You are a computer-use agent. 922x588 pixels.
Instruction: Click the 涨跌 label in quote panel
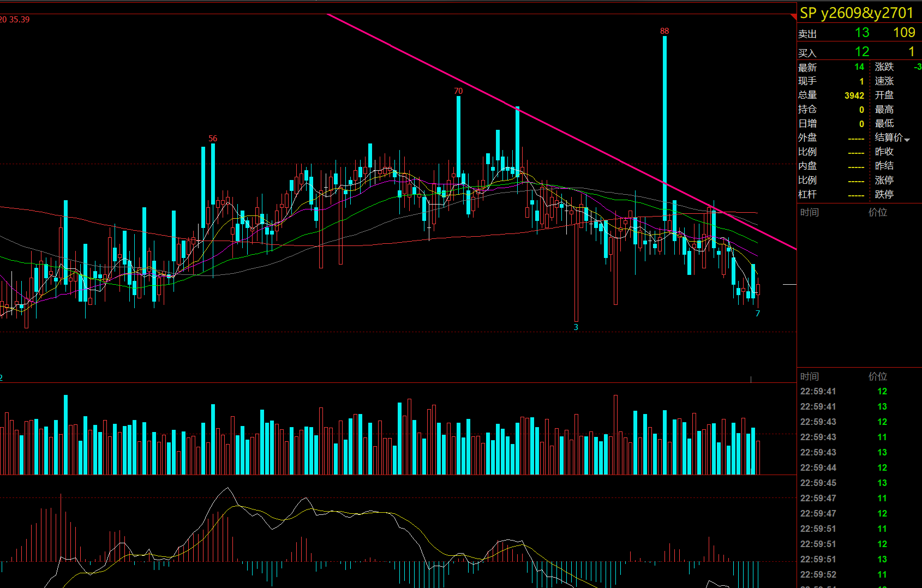click(x=884, y=67)
